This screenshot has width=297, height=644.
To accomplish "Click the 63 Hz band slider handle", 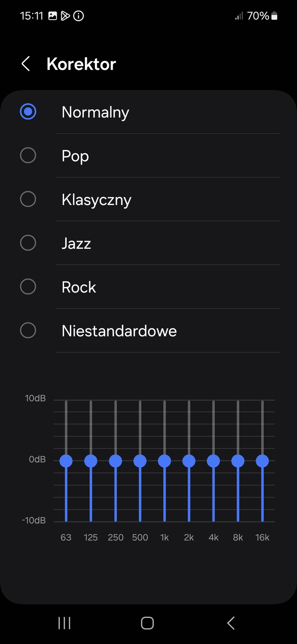I will [66, 461].
